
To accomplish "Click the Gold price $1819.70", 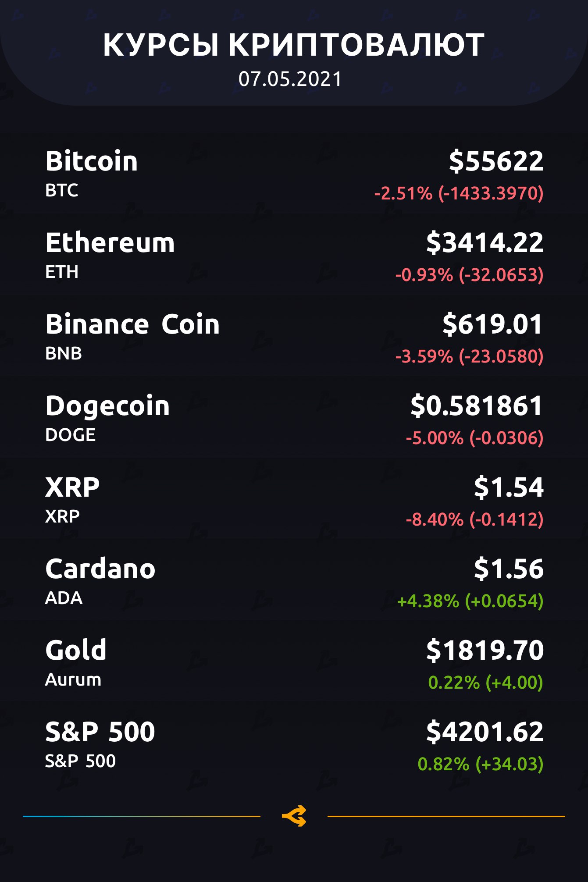I will 485,650.
